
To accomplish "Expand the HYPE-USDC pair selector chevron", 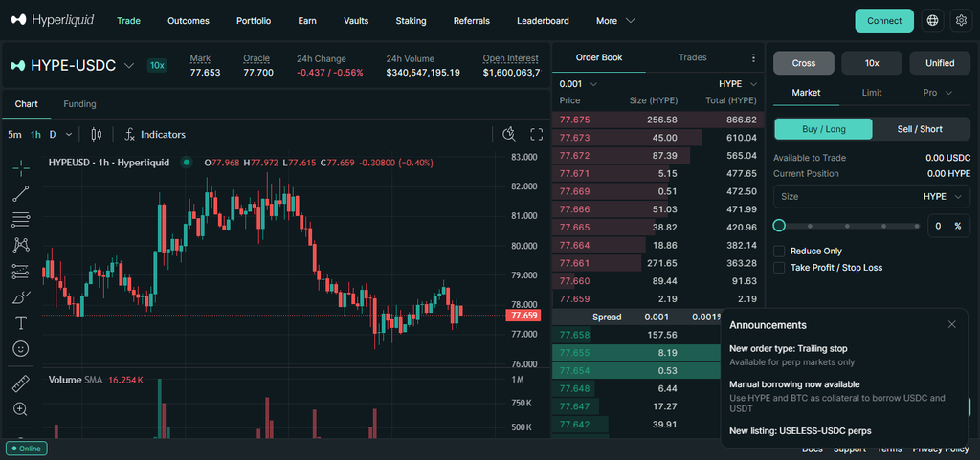I will tap(129, 66).
